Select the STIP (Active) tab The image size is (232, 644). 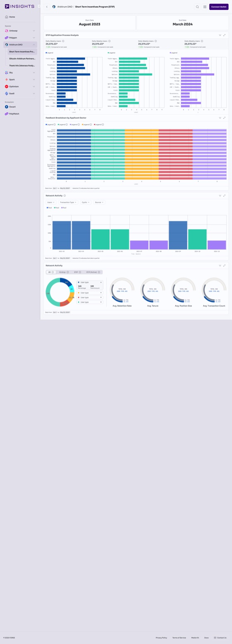pos(93,272)
